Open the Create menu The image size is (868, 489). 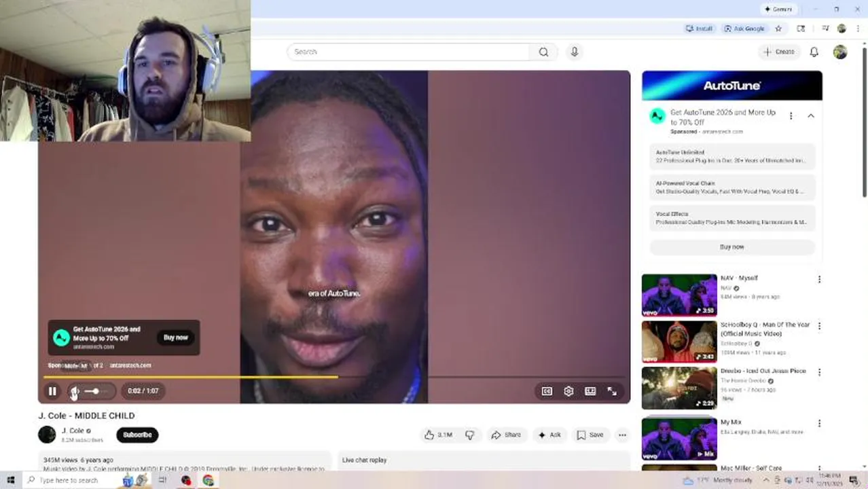pos(779,52)
